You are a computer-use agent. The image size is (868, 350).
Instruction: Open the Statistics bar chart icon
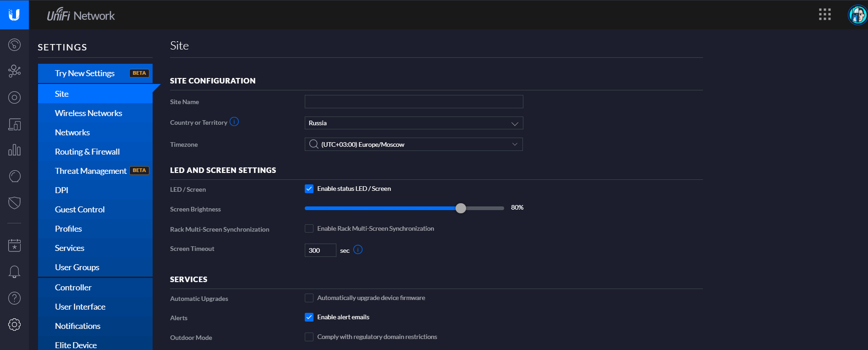14,150
